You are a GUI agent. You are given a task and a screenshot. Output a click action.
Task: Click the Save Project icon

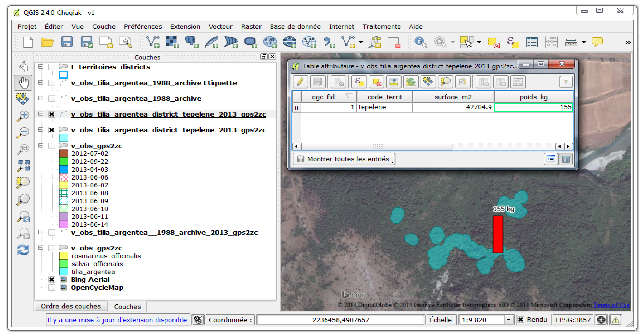click(67, 42)
